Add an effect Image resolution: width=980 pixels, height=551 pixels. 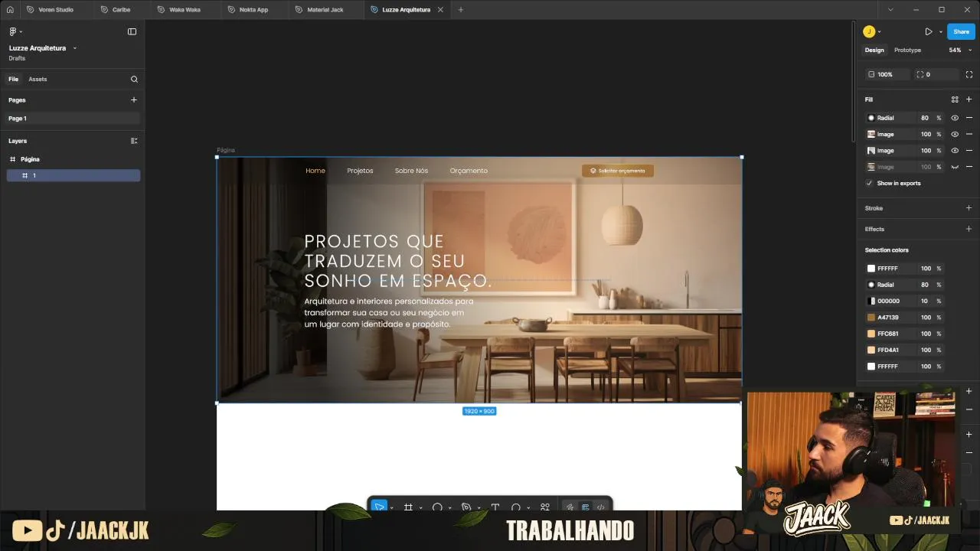969,229
